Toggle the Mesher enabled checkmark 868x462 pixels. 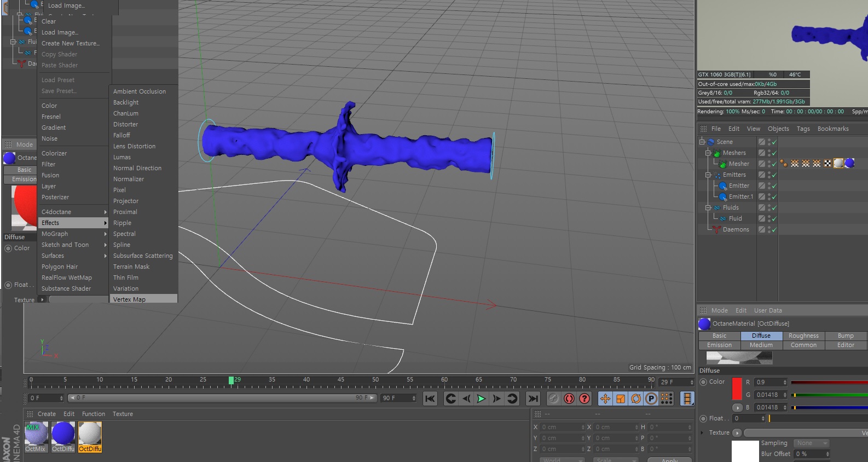click(x=774, y=164)
